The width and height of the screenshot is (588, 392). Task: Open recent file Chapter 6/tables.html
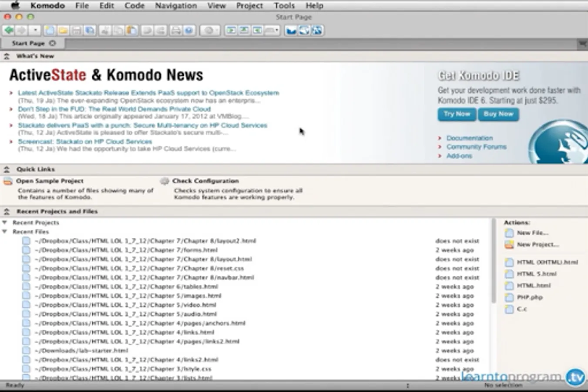(x=126, y=287)
